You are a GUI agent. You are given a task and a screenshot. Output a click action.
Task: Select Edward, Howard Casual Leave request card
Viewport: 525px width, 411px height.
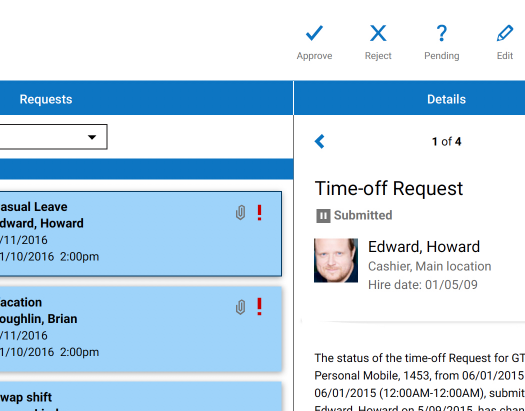[x=141, y=234]
